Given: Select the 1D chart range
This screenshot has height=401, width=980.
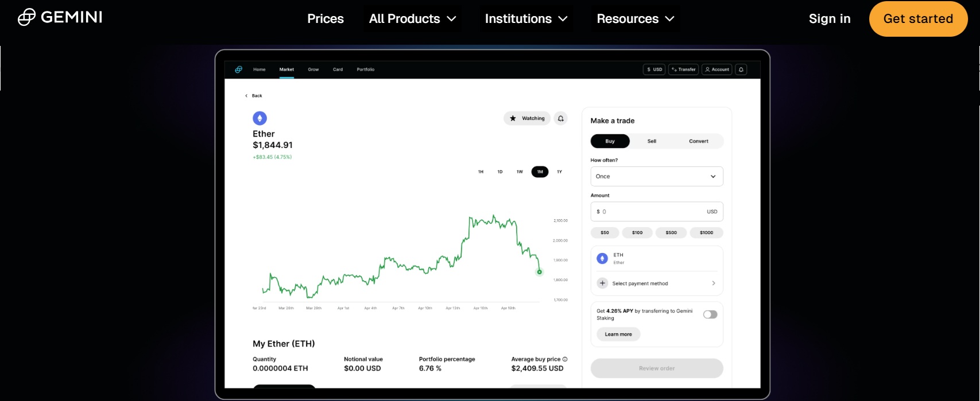Looking at the screenshot, I should pos(500,172).
